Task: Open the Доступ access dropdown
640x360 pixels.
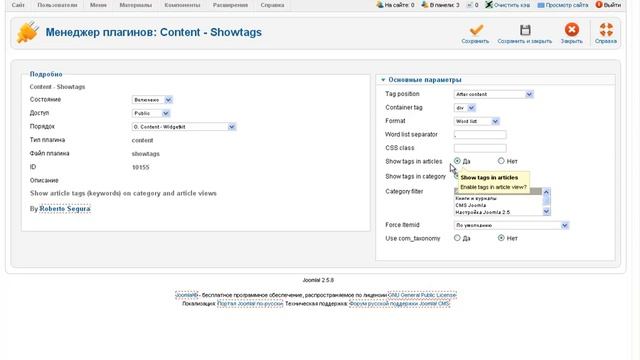Action: pos(151,113)
